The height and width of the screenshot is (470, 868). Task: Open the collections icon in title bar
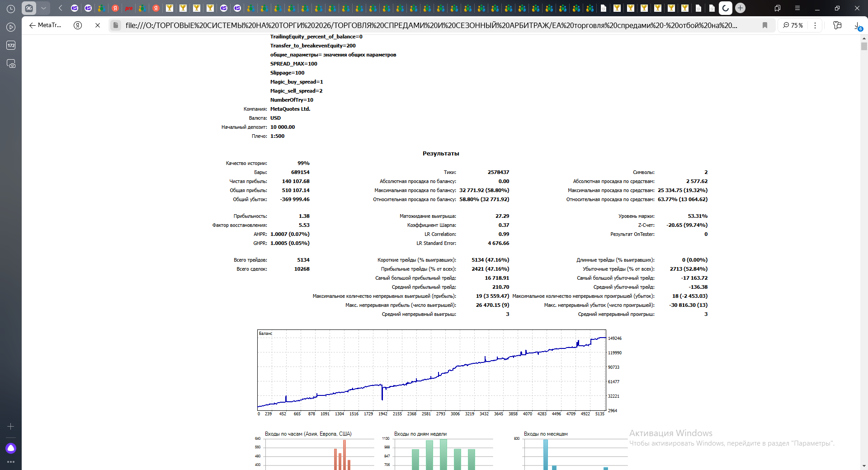(x=777, y=8)
